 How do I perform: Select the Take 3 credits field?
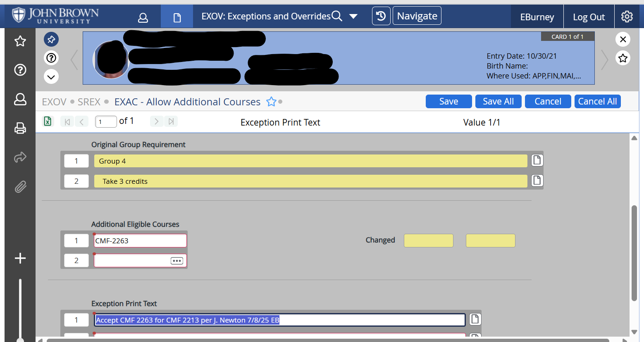click(311, 181)
